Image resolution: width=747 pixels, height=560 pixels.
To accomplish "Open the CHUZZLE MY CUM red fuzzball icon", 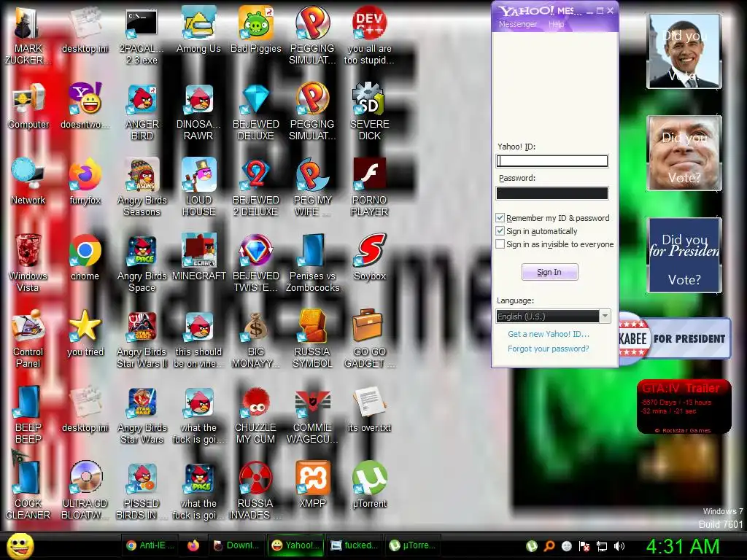I will [x=256, y=414].
